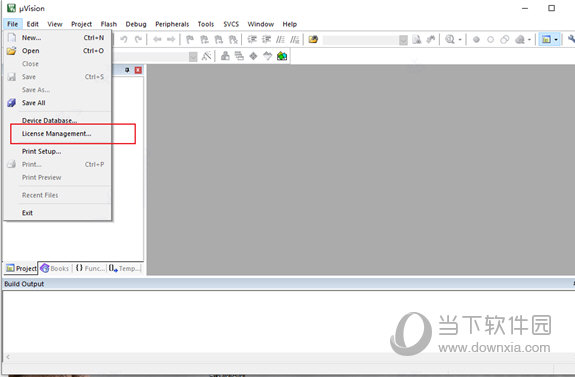Image resolution: width=575 pixels, height=377 pixels.
Task: Toggle pin on the Project panel
Action: [127, 70]
